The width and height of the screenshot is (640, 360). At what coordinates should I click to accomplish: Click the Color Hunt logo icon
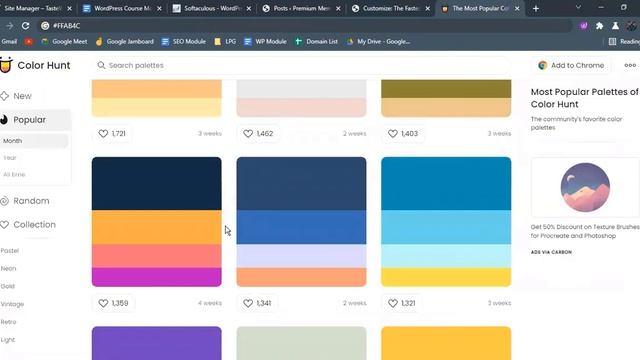click(x=6, y=65)
